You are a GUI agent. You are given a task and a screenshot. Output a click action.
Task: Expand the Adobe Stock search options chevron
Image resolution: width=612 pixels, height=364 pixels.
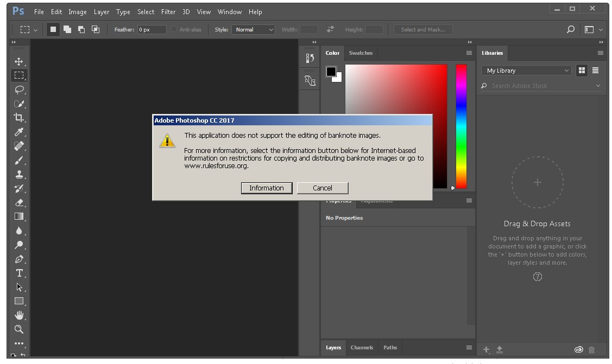click(598, 86)
